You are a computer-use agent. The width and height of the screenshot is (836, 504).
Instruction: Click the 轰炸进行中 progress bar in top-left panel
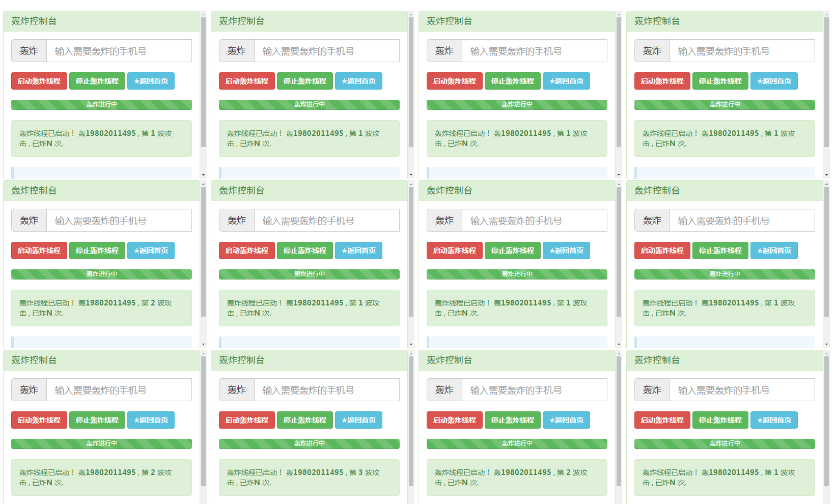pyautogui.click(x=101, y=104)
